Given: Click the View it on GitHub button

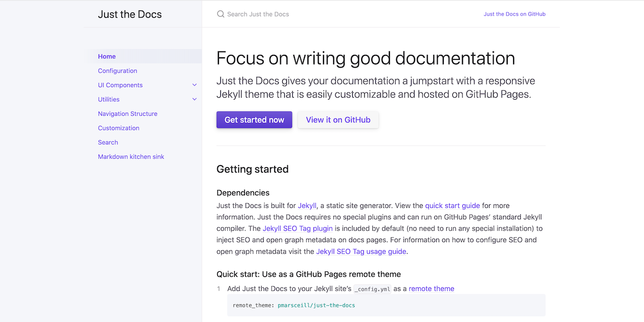Looking at the screenshot, I should [x=338, y=120].
